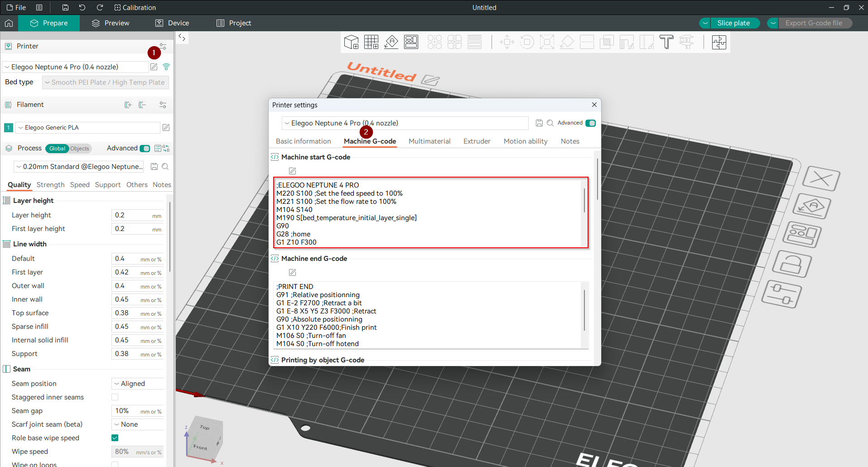Open the Device tab
The width and height of the screenshot is (868, 467).
tap(173, 23)
